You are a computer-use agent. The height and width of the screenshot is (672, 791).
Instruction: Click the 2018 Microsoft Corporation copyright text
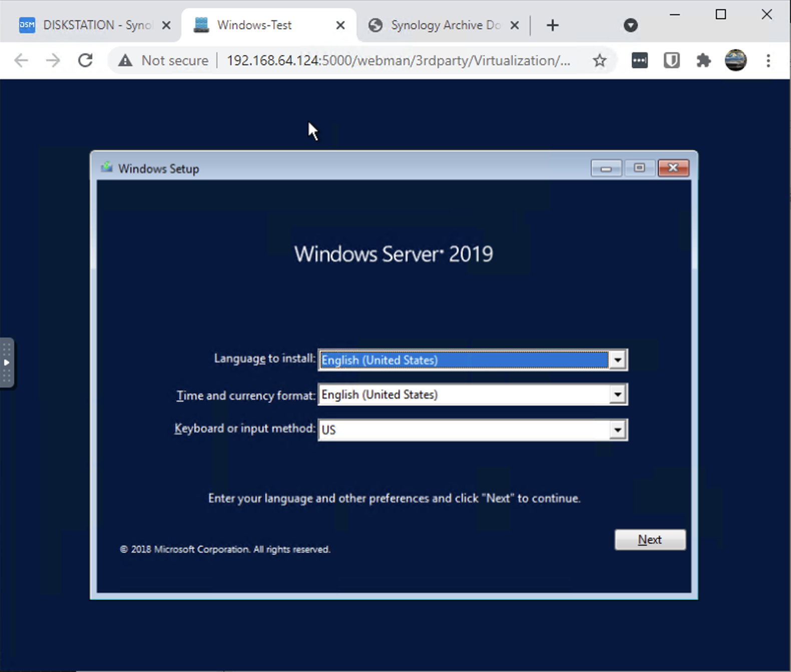[225, 549]
